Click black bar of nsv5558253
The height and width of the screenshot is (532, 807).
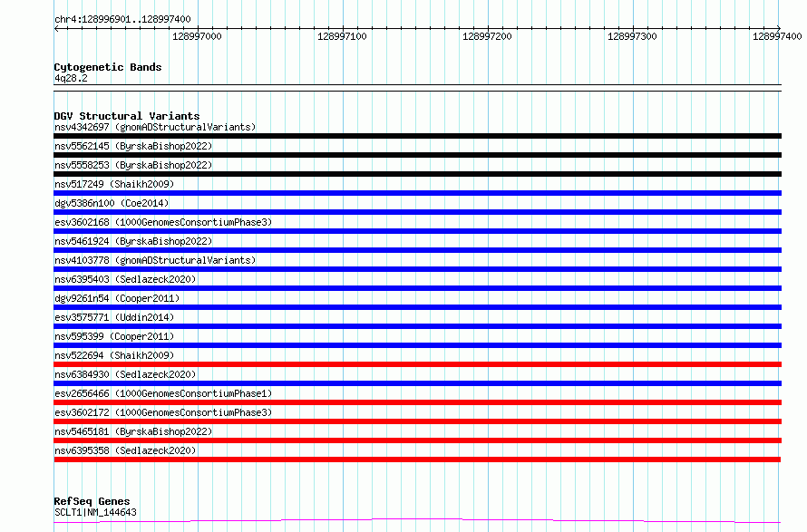pos(417,174)
